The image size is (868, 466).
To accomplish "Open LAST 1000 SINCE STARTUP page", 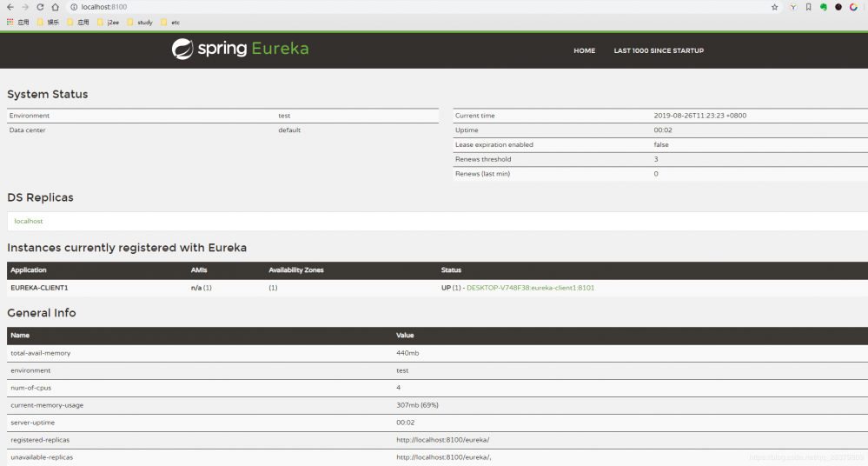I will tap(659, 50).
